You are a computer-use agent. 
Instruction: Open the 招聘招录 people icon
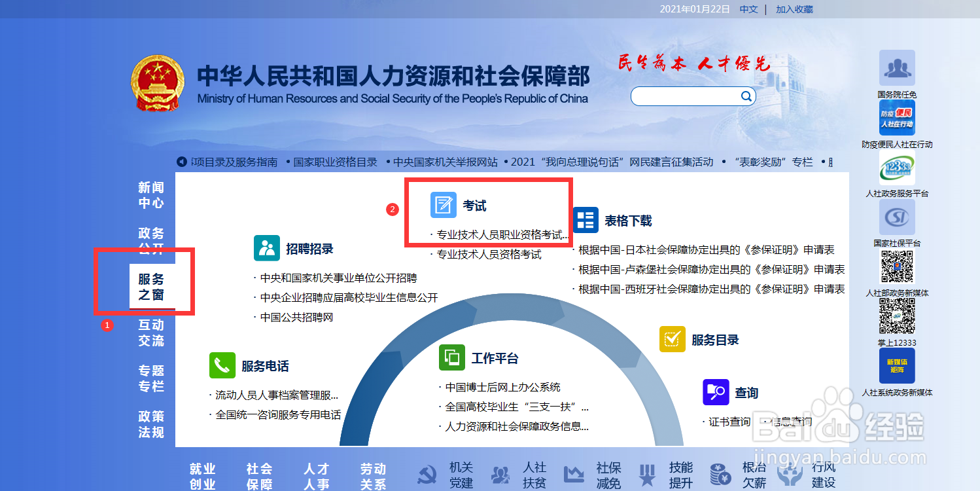(267, 248)
